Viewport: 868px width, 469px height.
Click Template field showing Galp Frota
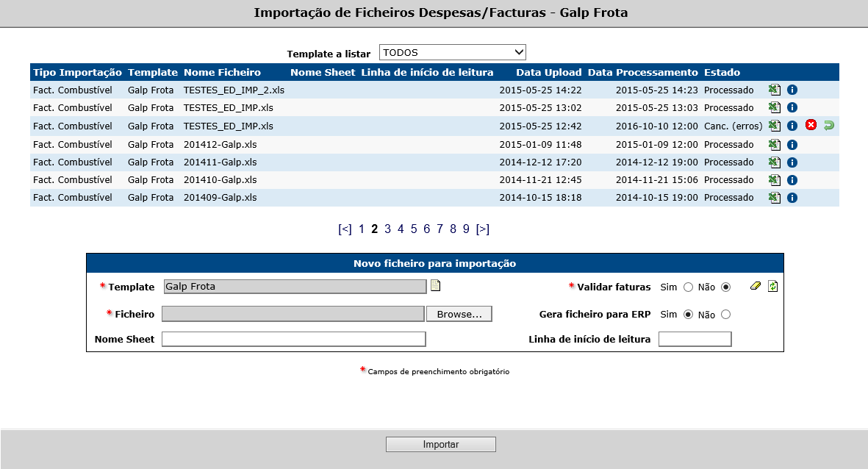(x=295, y=286)
